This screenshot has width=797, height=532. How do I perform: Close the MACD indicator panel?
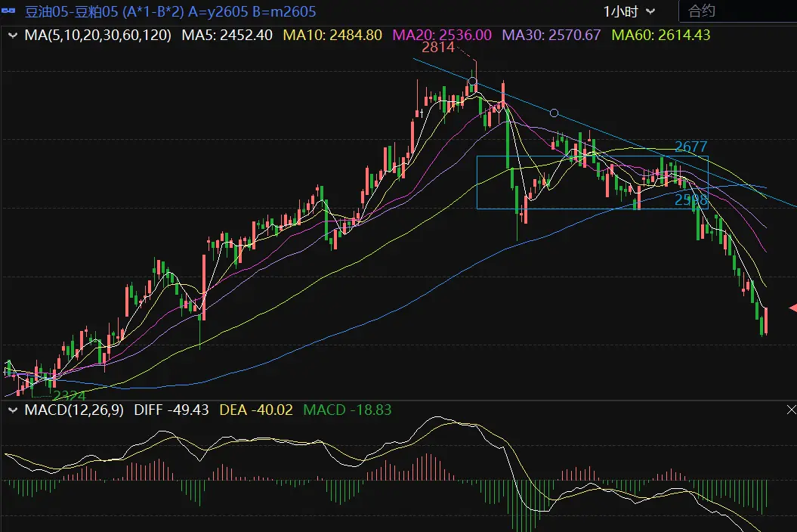[791, 410]
